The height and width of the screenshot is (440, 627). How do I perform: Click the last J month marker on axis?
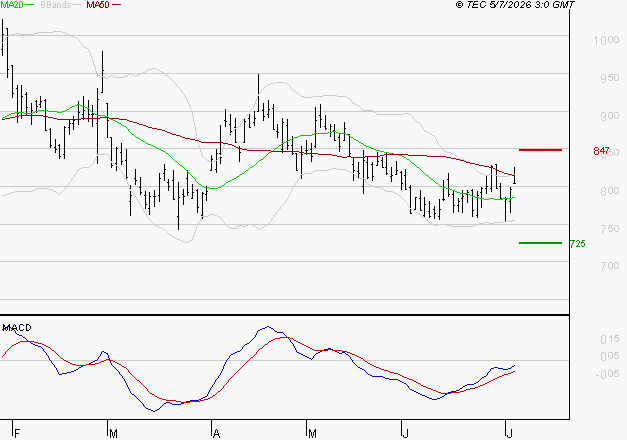pos(509,433)
